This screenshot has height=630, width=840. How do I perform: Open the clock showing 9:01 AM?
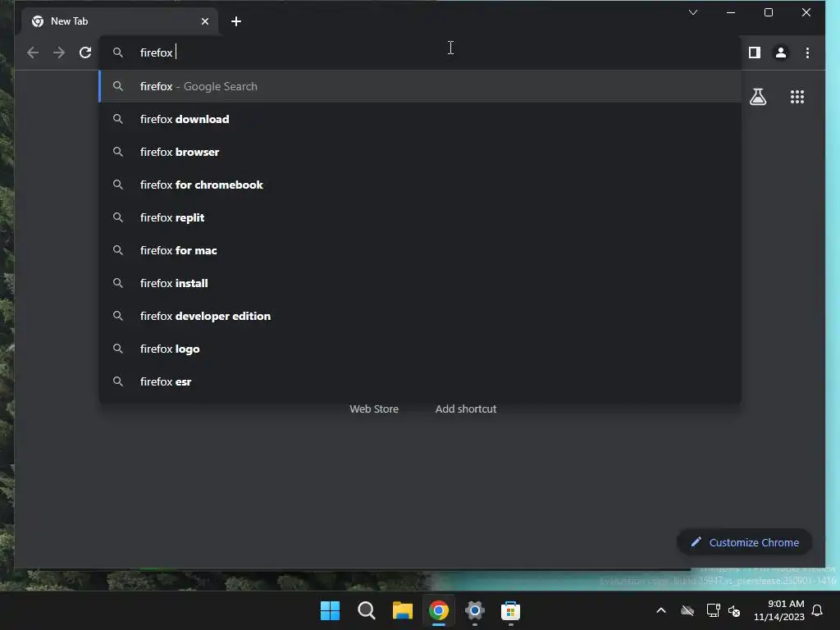(x=779, y=610)
